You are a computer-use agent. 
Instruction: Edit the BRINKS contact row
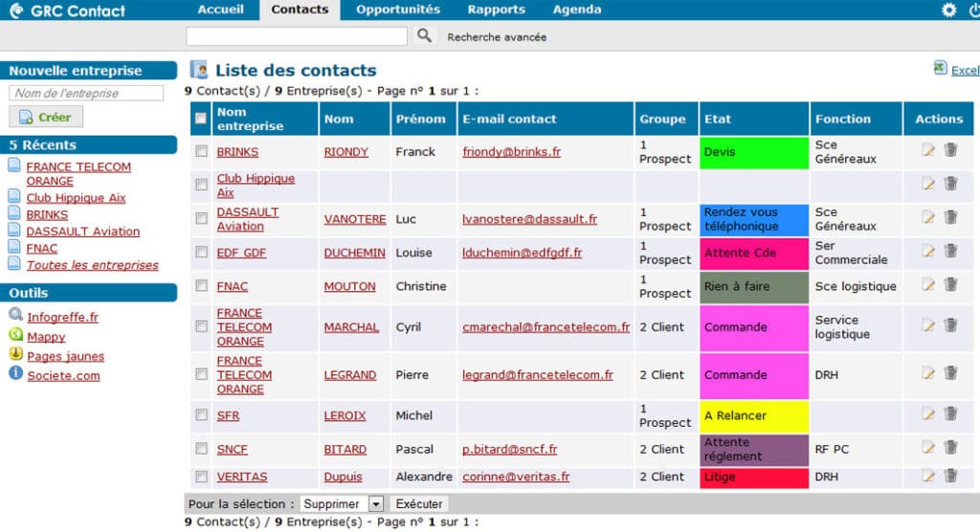click(928, 150)
